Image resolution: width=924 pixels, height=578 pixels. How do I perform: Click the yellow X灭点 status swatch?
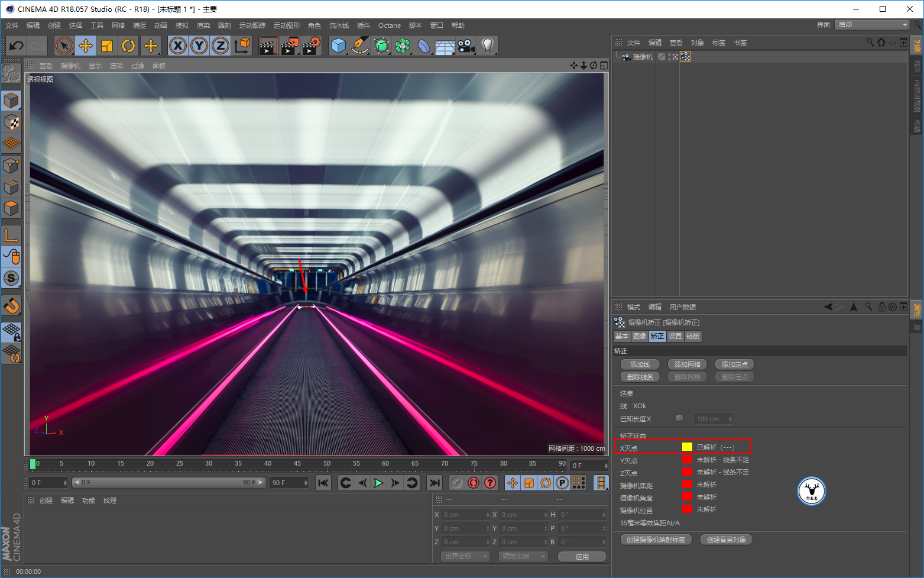tap(687, 447)
